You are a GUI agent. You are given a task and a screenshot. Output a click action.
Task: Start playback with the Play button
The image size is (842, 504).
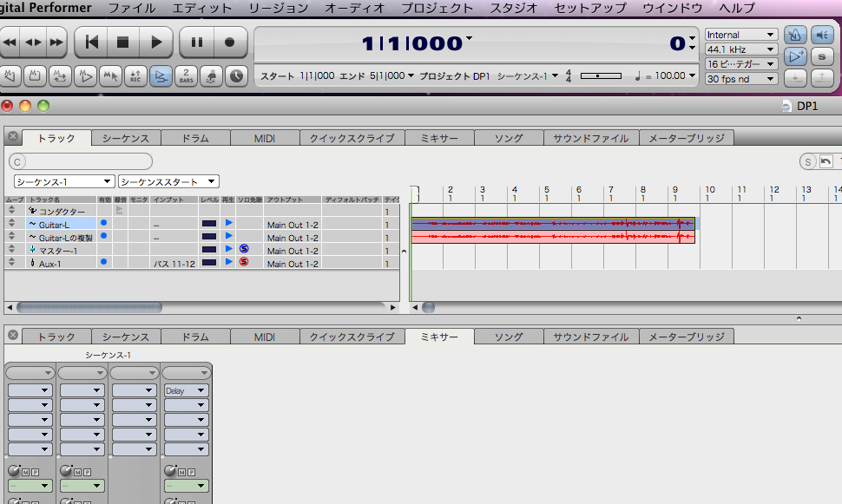coord(155,43)
